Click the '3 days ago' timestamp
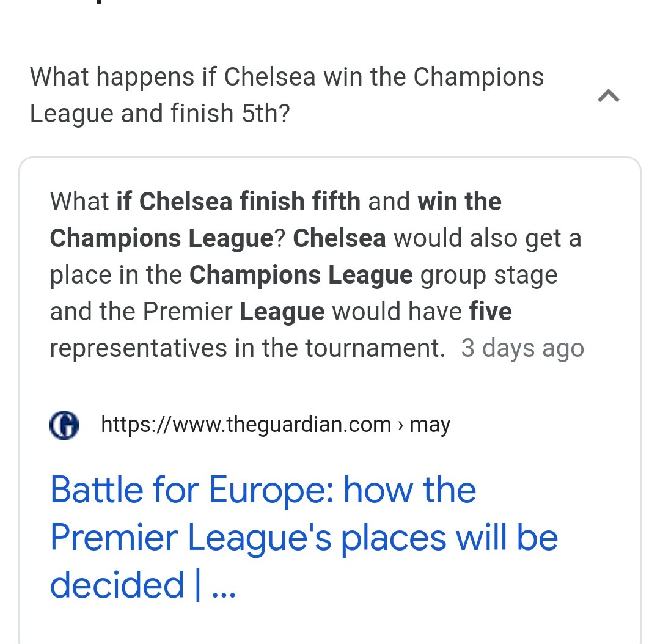This screenshot has width=660, height=644. pos(522,348)
